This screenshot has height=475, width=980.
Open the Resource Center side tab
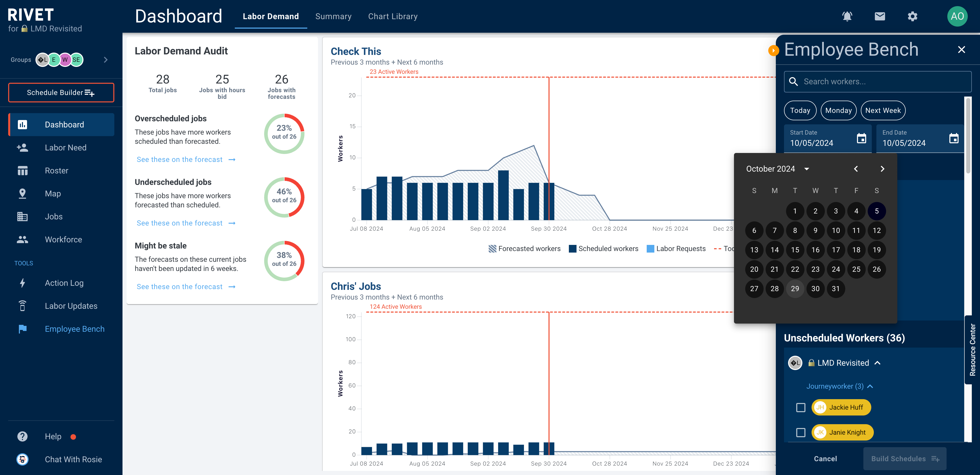tap(972, 350)
